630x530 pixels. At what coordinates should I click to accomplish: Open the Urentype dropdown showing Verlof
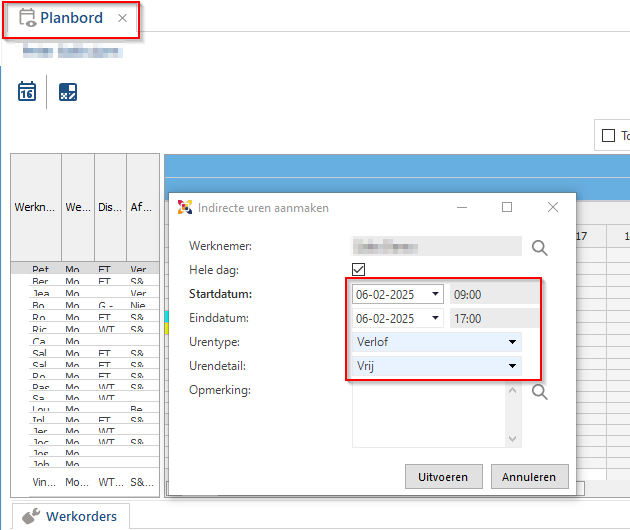pyautogui.click(x=437, y=342)
